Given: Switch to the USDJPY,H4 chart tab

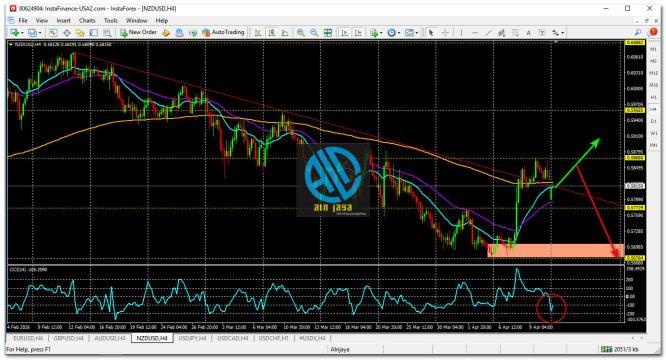Looking at the screenshot, I should click(192, 338).
